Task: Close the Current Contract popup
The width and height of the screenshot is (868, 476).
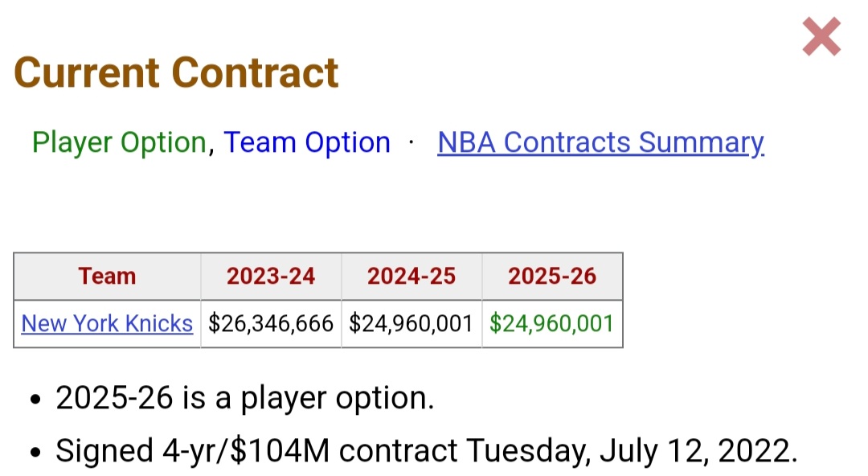Action: pos(821,38)
